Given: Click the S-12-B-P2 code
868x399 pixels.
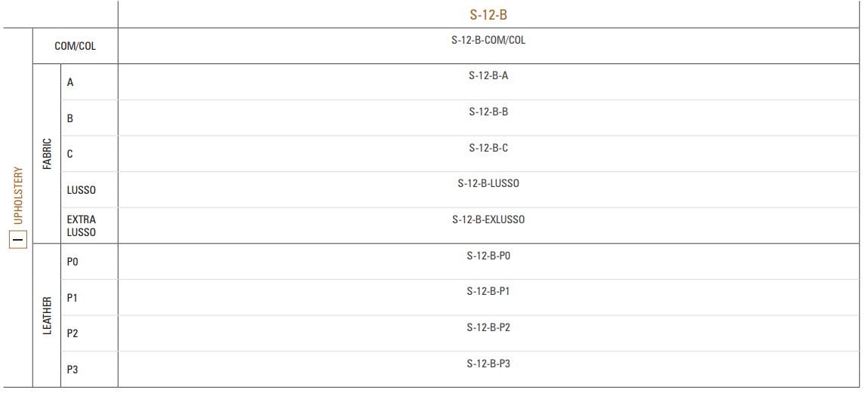Looking at the screenshot, I should 488,327.
